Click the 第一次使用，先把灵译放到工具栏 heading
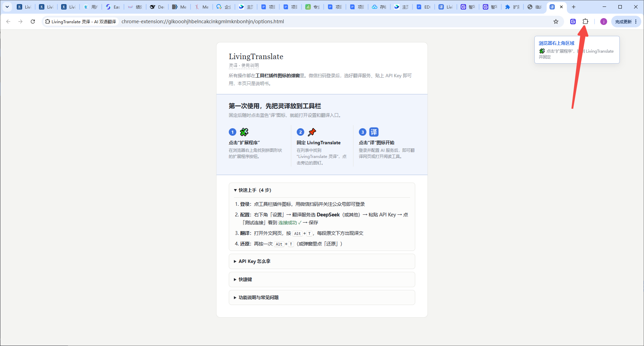The image size is (644, 346). click(275, 106)
